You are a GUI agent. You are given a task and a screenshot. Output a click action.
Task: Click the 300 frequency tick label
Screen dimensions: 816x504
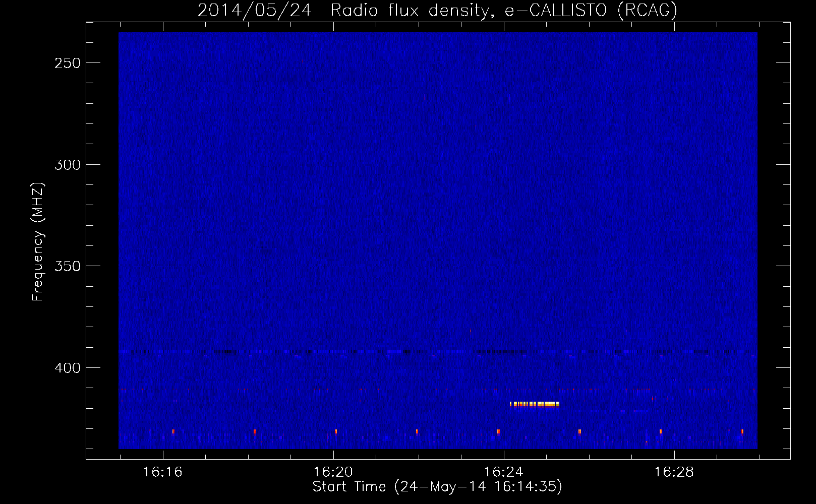(68, 165)
